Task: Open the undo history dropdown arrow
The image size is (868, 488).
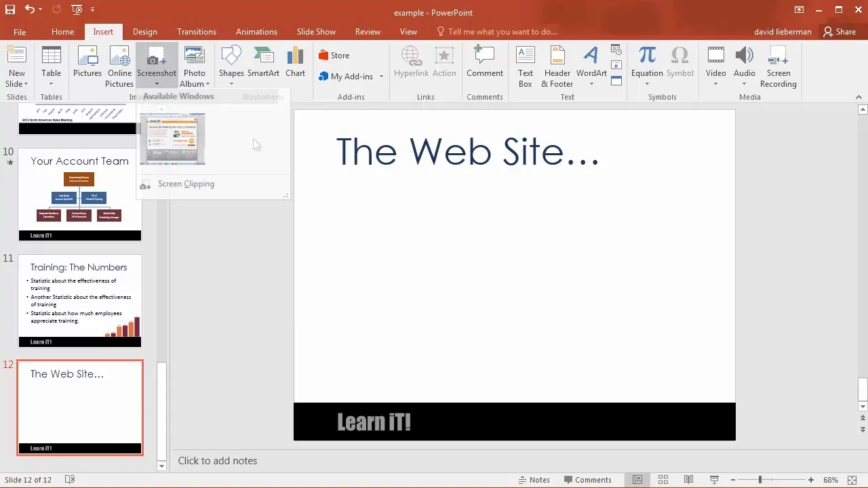Action: [41, 9]
